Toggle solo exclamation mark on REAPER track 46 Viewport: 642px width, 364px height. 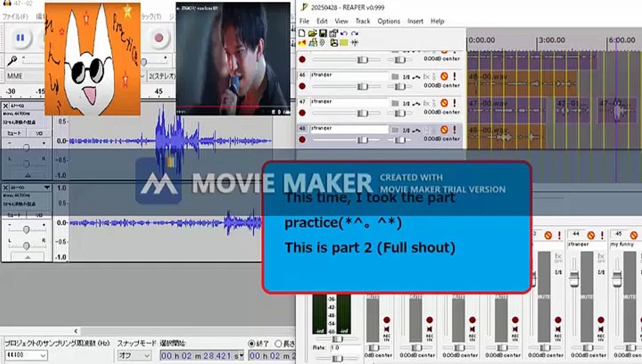pos(454,76)
